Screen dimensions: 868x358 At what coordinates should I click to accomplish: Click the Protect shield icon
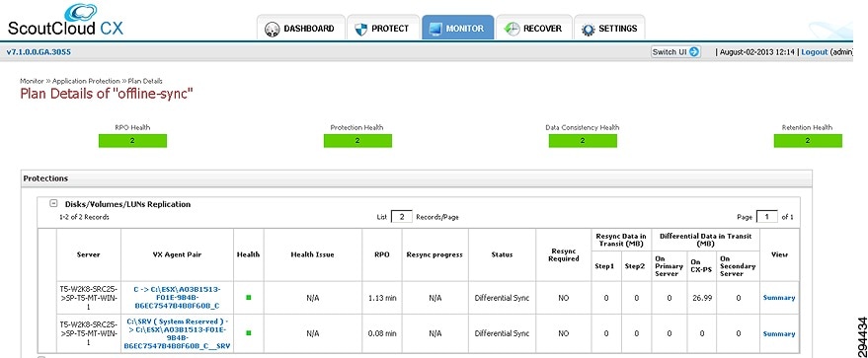click(361, 29)
